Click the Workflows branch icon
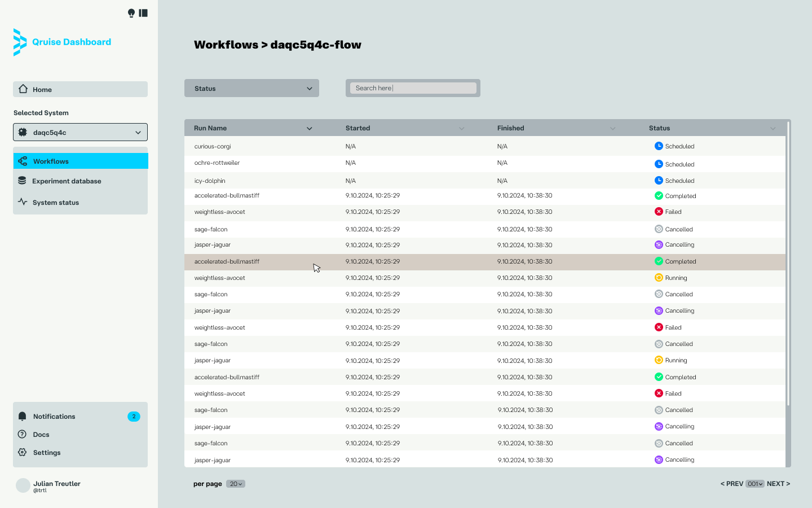 (23, 161)
